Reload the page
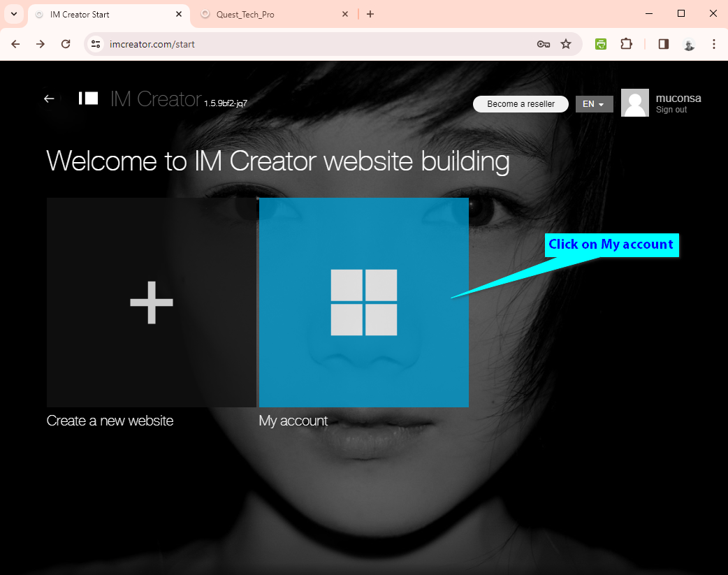This screenshot has width=728, height=575. 66,44
